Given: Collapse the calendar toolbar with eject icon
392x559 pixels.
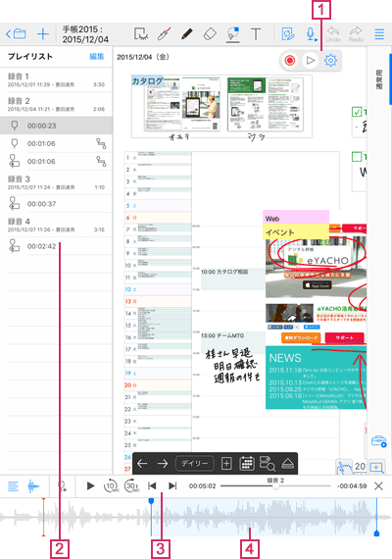Looking at the screenshot, I should (287, 464).
